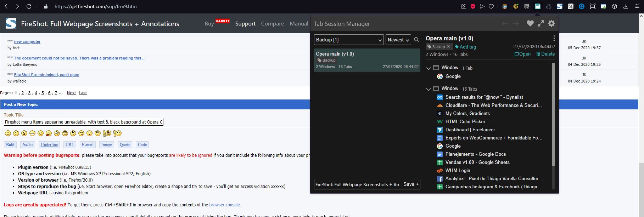This screenshot has height=217, width=644.
Task: Collapse the Window with 15 Tabs
Action: 429,89
